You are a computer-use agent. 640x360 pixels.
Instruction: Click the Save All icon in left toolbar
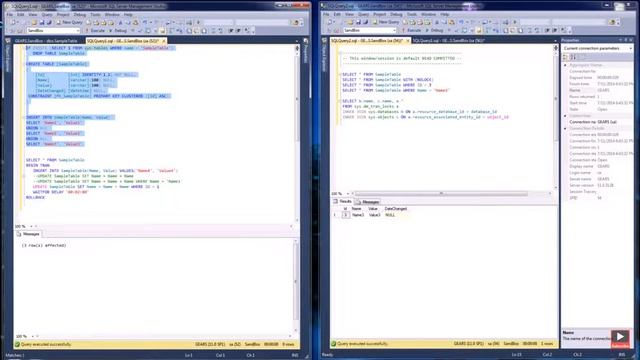[x=49, y=22]
